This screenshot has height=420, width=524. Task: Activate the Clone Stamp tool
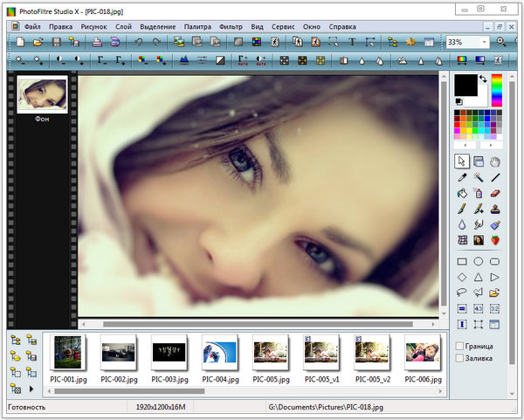(495, 209)
